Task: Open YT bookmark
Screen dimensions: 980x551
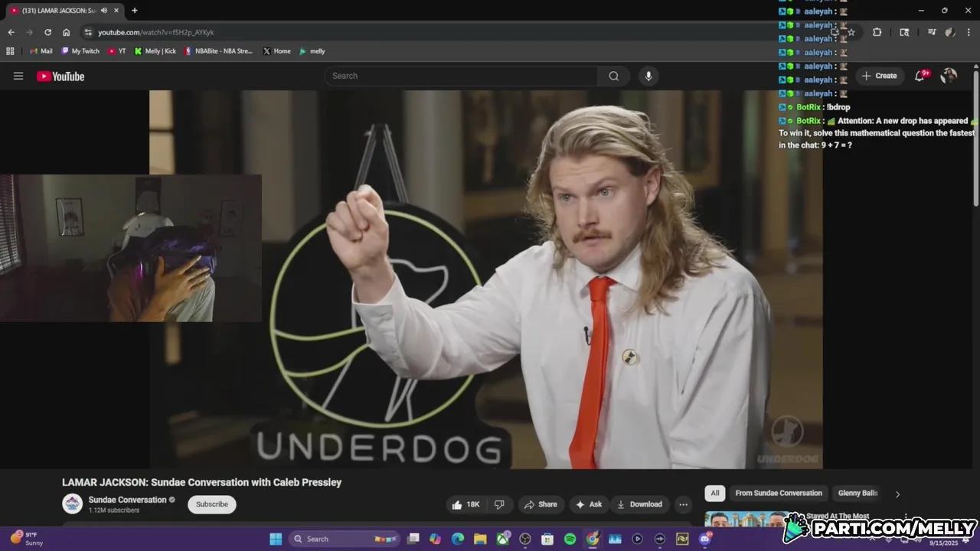Action: point(117,51)
